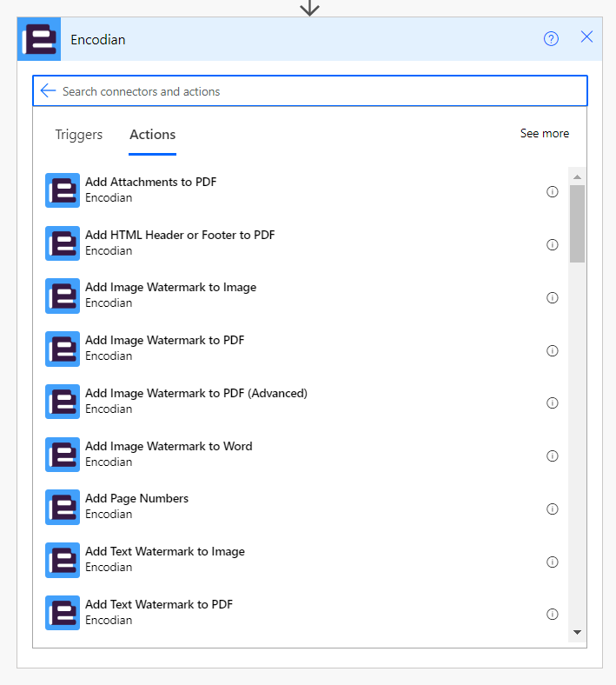Select Add Image Watermark to PDF (Advanced)
Screen dimensions: 616x685
pos(195,394)
